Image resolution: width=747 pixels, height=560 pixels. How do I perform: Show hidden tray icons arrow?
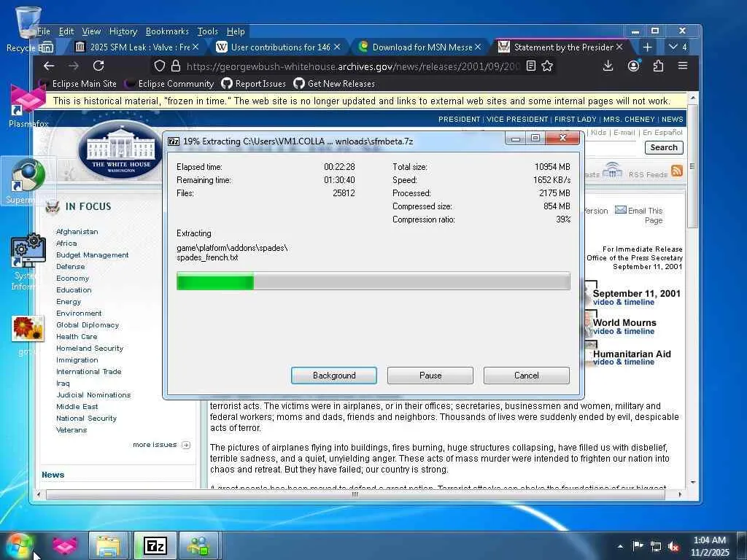(x=620, y=546)
